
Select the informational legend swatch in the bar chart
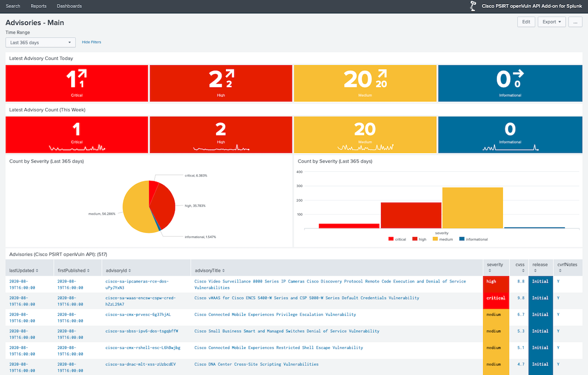coord(462,239)
